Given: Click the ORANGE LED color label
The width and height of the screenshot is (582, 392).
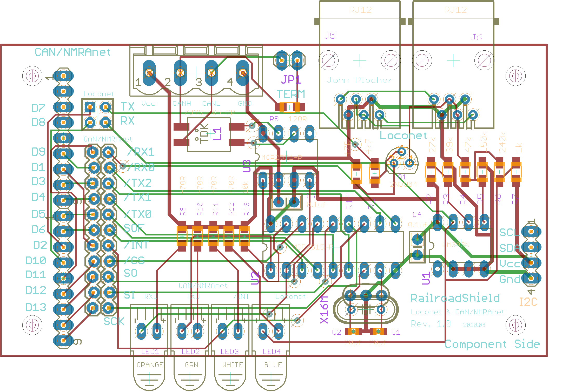Looking at the screenshot, I should 150,365.
